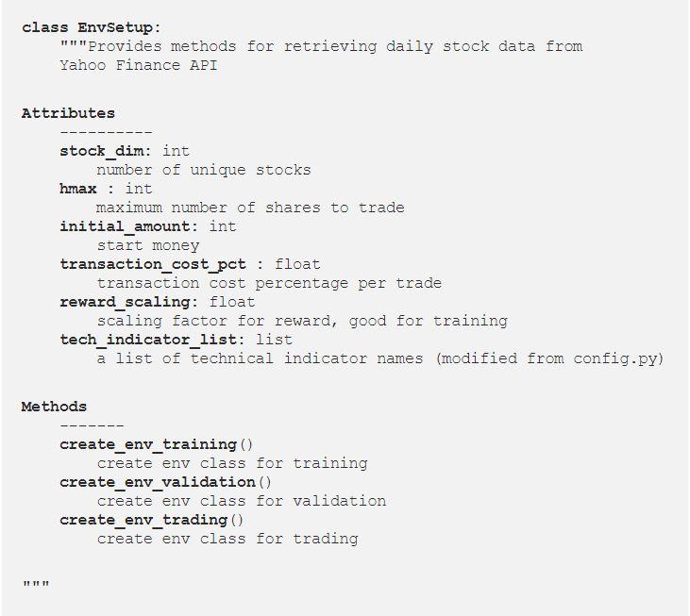690x616 pixels.
Task: Select the Attributes heading
Action: click(68, 113)
